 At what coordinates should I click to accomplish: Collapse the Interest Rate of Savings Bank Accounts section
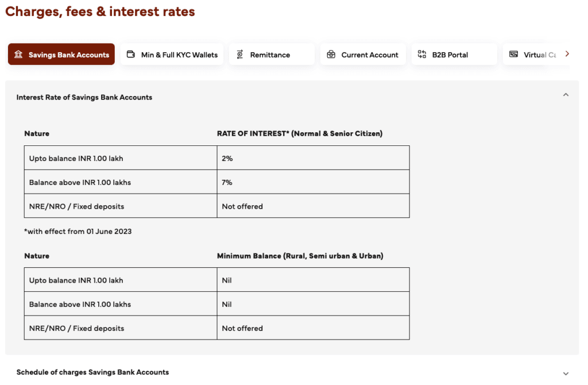[x=566, y=95]
